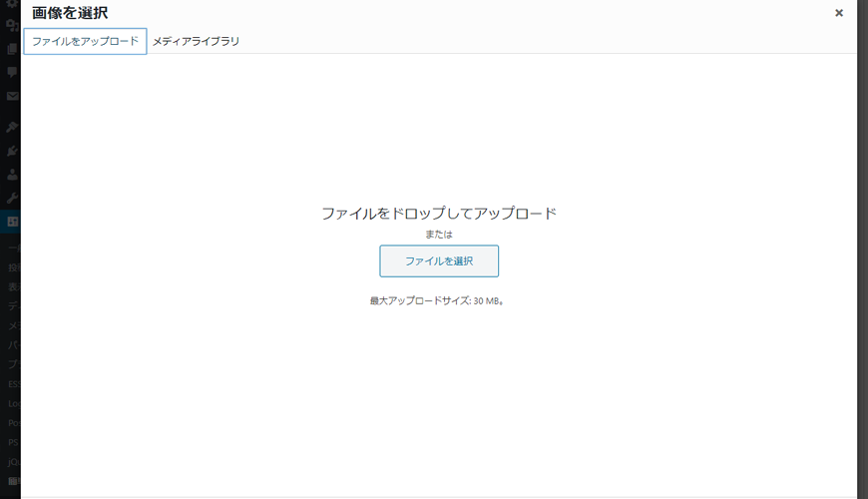Open the メディアライブラリ tab
The width and height of the screenshot is (868, 499).
pyautogui.click(x=196, y=41)
